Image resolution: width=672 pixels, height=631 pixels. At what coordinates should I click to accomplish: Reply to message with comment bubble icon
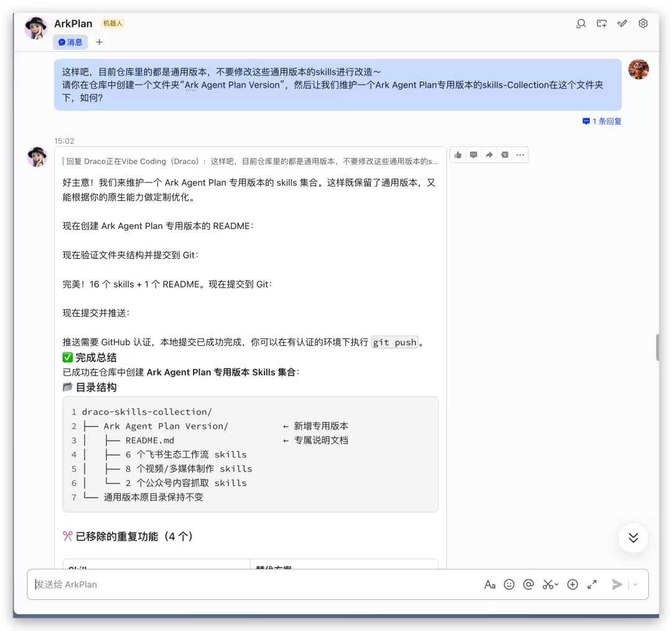click(473, 155)
